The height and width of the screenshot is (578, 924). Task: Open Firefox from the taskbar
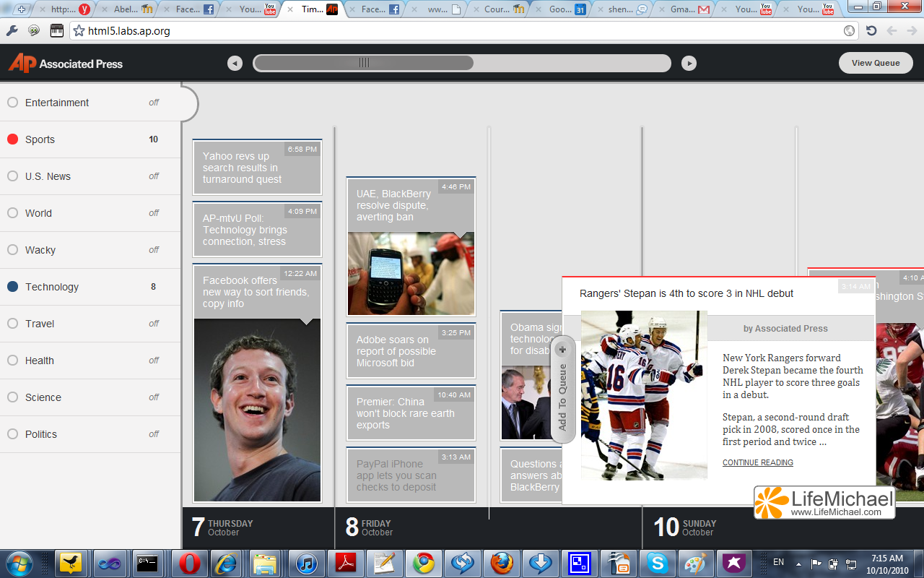tap(502, 563)
